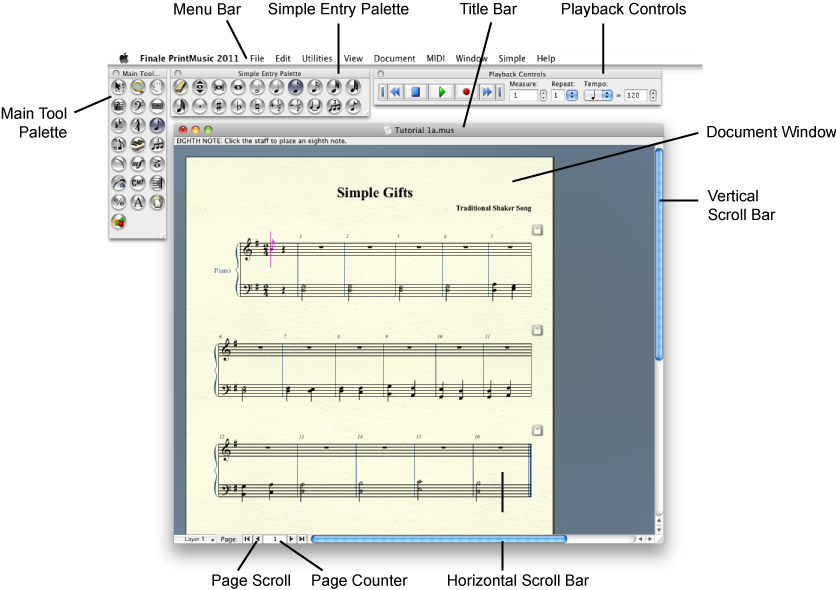Screen dimensions: 836x590
Task: Select the Tuplet tool in Main Tool Palette
Action: coord(157,144)
